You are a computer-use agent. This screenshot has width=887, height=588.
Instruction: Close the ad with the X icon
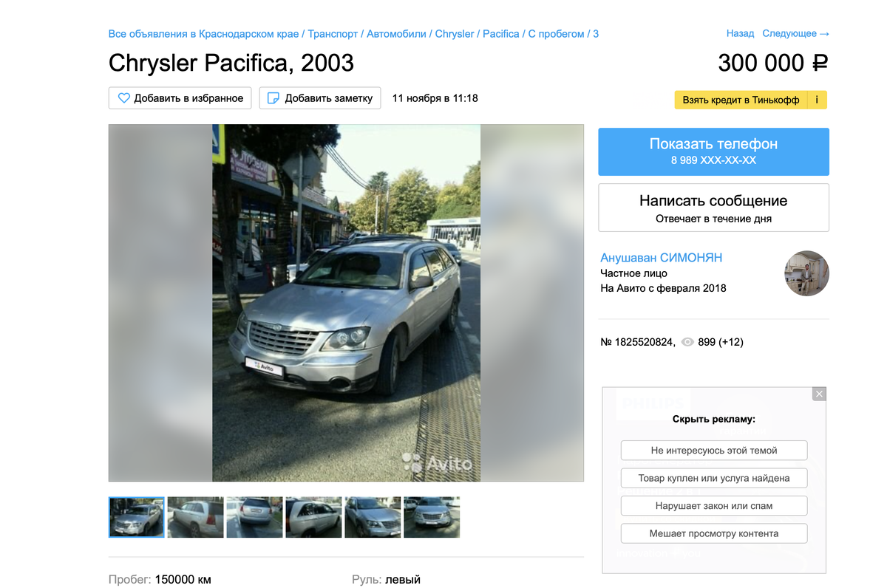[818, 394]
